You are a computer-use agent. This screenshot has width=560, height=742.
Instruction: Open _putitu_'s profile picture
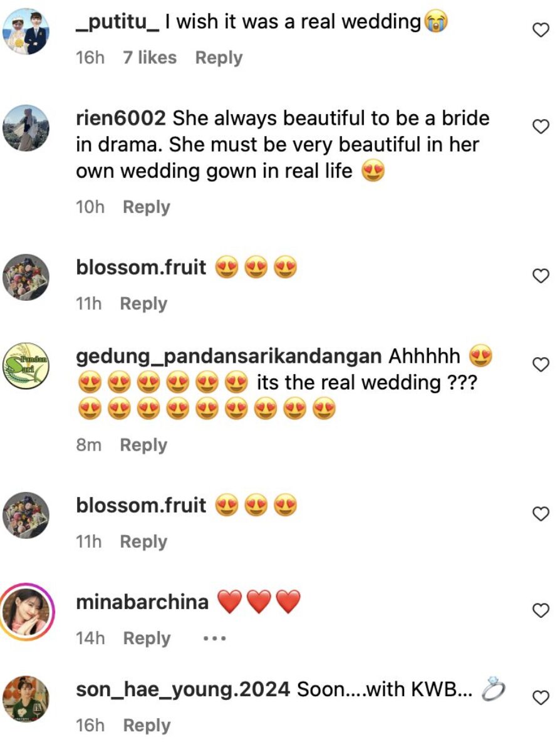pos(26,32)
